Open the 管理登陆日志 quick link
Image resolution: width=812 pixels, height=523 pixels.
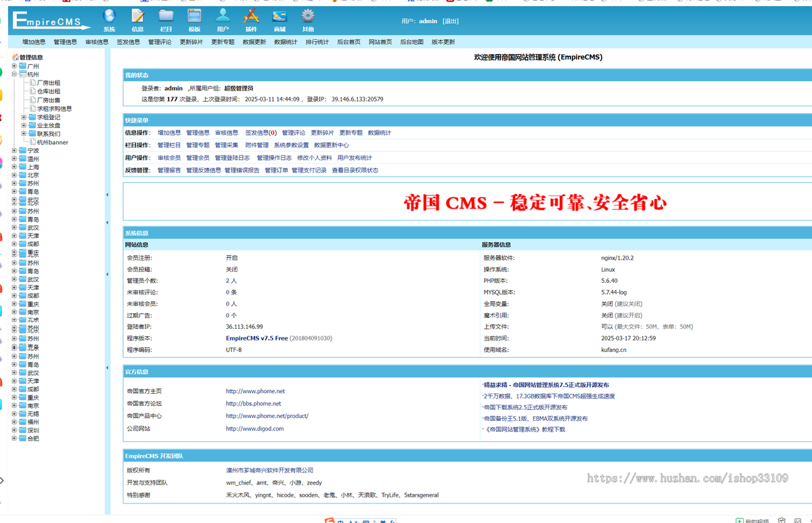click(x=232, y=158)
